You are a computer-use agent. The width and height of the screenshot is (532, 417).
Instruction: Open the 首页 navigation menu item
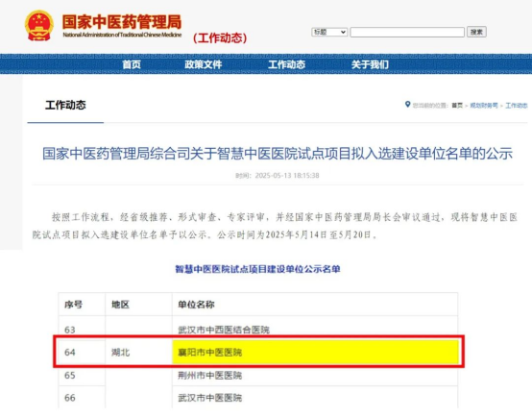(x=132, y=64)
